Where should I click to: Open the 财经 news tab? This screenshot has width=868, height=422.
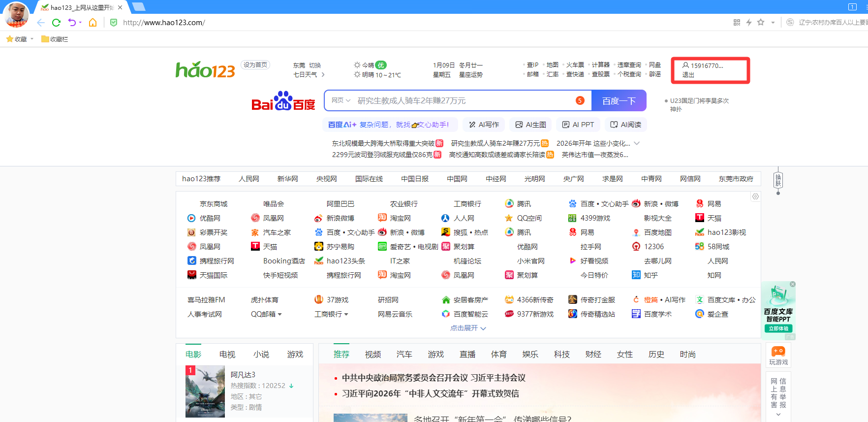[593, 355]
